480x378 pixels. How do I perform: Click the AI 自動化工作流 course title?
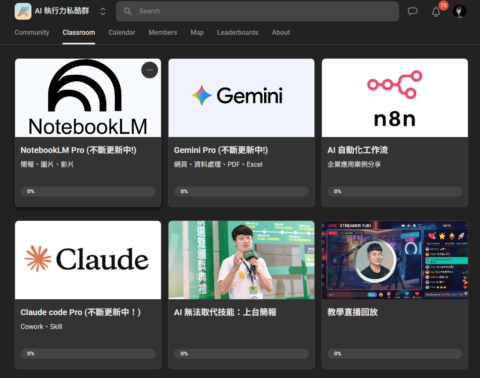point(357,150)
